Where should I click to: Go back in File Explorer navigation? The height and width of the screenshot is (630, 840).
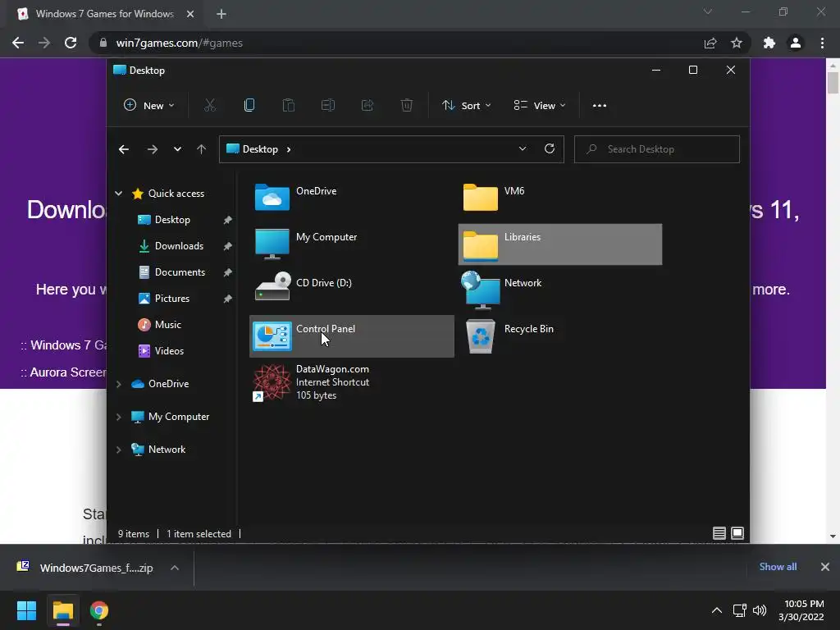pos(124,149)
